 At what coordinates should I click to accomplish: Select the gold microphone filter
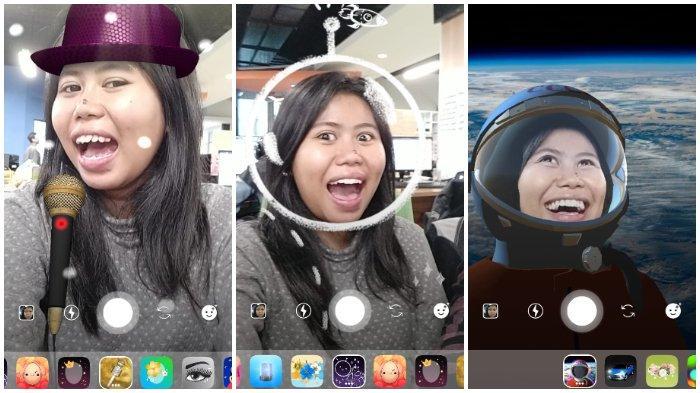click(116, 372)
